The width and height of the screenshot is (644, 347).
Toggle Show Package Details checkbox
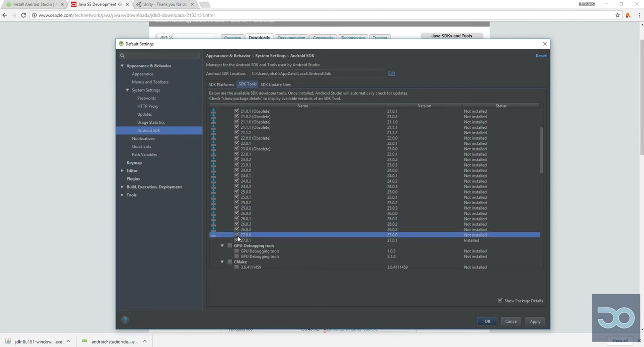point(500,301)
